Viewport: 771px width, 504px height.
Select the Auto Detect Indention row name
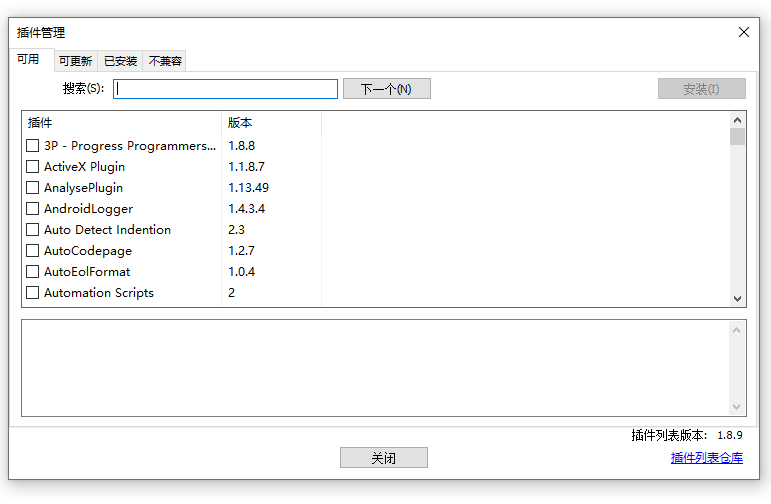[x=107, y=230]
